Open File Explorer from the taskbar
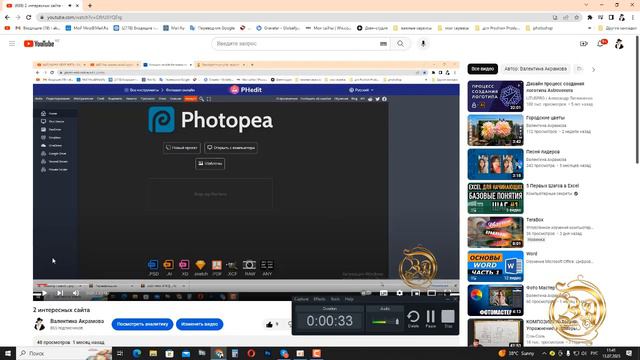Screen dimensions: 640x360 [x=153, y=353]
